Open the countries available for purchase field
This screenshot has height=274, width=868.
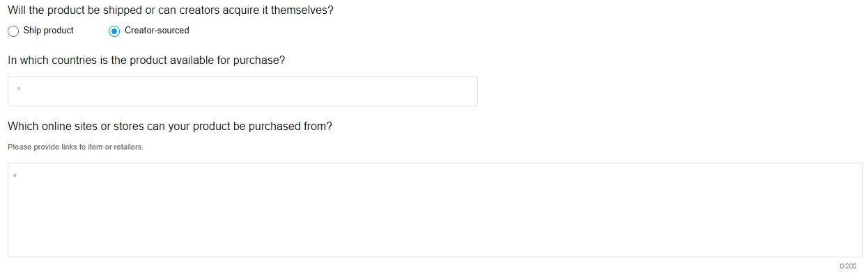tap(242, 91)
